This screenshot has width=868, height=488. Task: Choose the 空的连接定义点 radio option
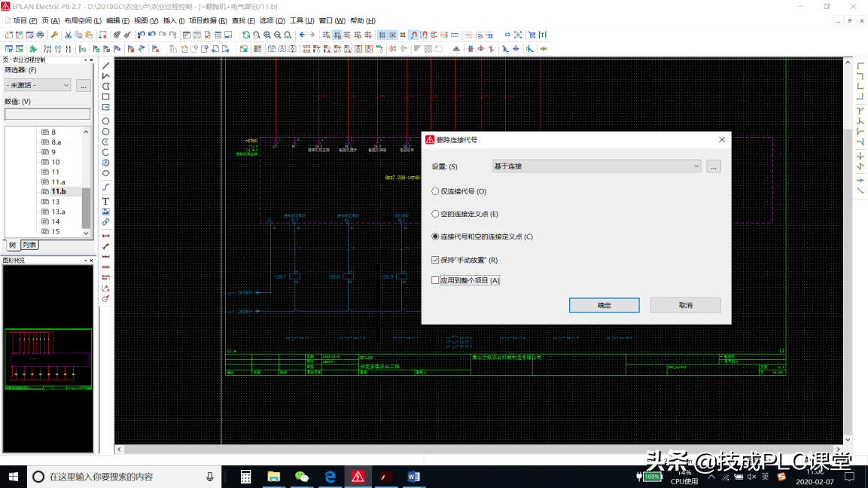pos(435,214)
